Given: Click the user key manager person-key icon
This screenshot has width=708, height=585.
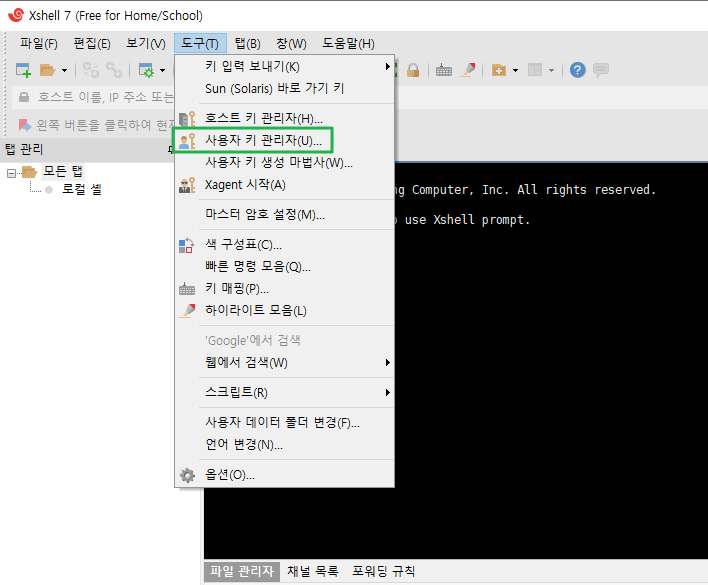Looking at the screenshot, I should pos(187,141).
